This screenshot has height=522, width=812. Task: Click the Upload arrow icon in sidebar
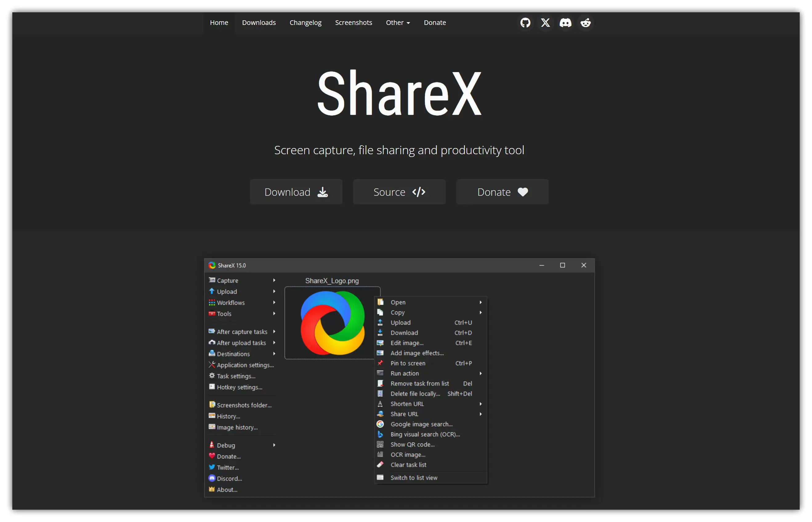tap(212, 291)
